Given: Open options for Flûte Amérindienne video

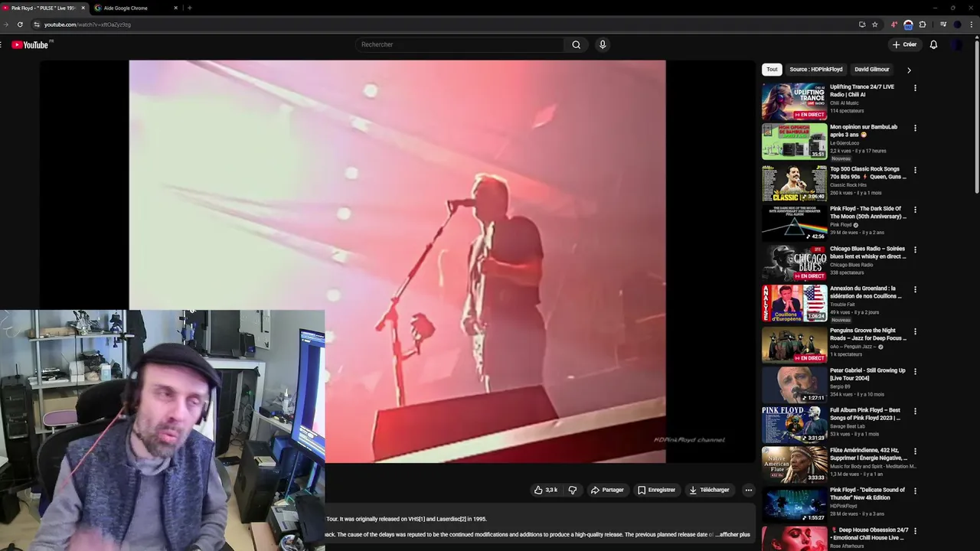Looking at the screenshot, I should coord(915,451).
